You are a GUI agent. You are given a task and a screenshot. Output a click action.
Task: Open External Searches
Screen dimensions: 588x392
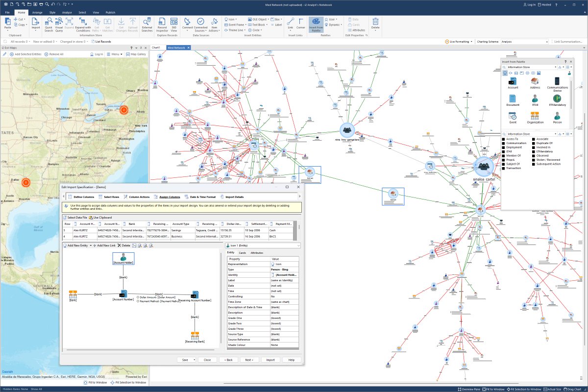(x=147, y=24)
